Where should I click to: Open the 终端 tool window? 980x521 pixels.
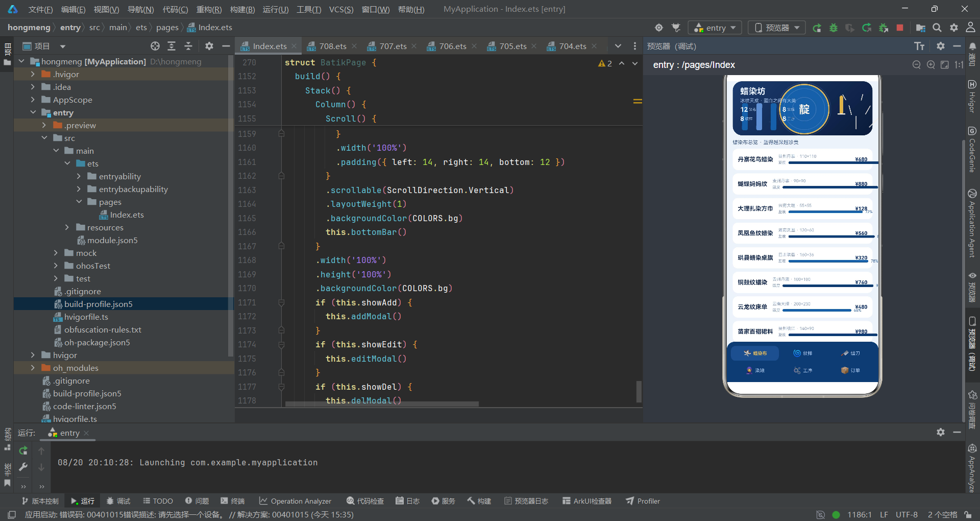tap(233, 501)
